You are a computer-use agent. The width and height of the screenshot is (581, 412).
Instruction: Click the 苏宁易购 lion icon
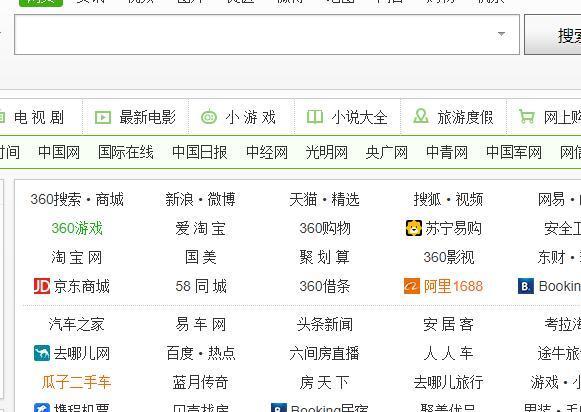(x=414, y=228)
